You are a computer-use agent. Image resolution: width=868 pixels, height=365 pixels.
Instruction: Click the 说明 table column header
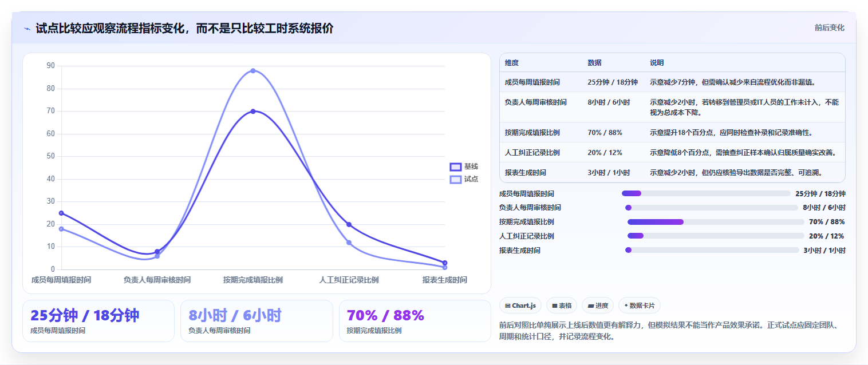[657, 63]
